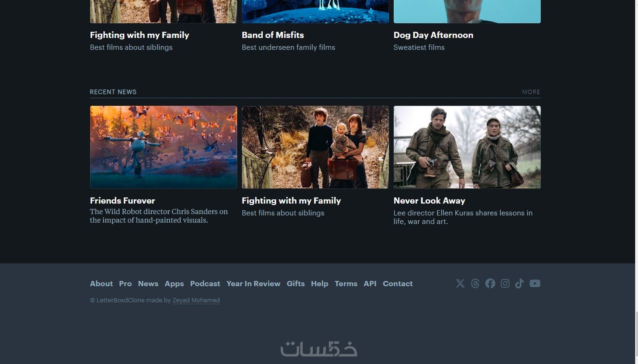This screenshot has width=638, height=364.
Task: Open the Friends Furever headline
Action: tap(122, 201)
